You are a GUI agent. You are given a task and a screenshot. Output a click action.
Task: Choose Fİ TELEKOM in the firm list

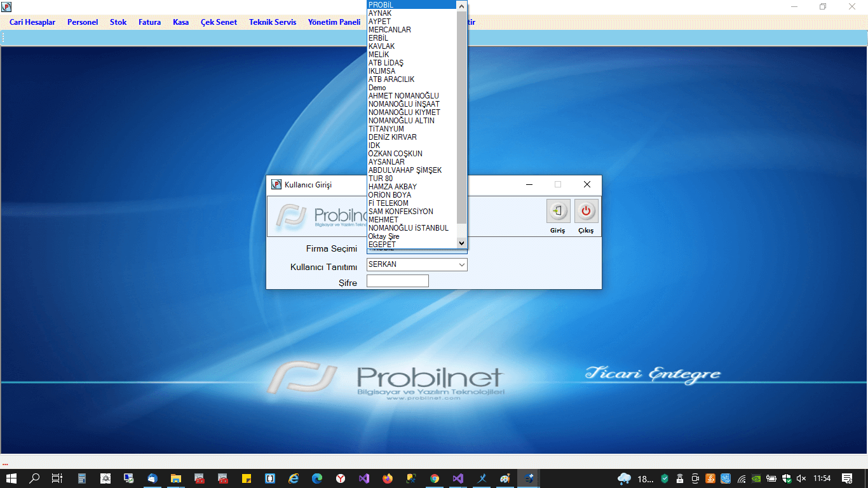coord(389,203)
